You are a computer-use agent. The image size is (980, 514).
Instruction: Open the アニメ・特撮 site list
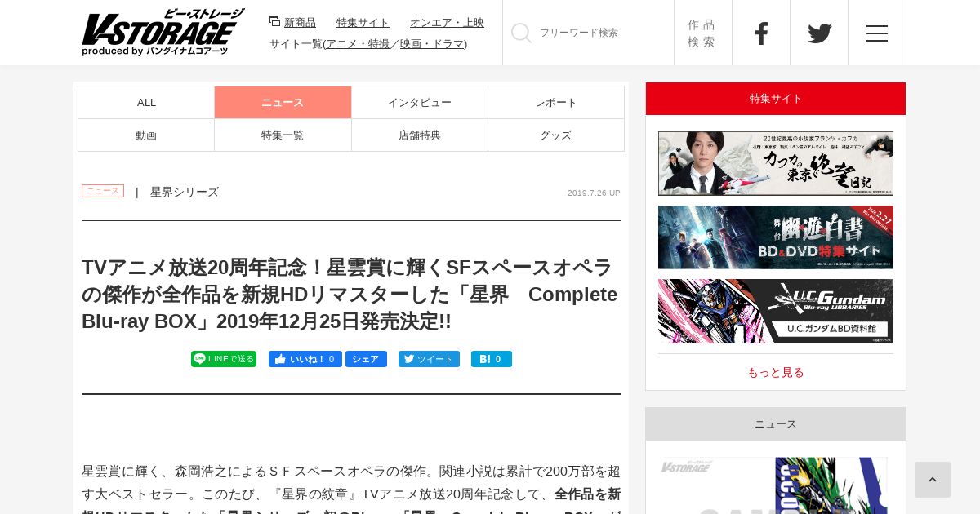coord(358,43)
